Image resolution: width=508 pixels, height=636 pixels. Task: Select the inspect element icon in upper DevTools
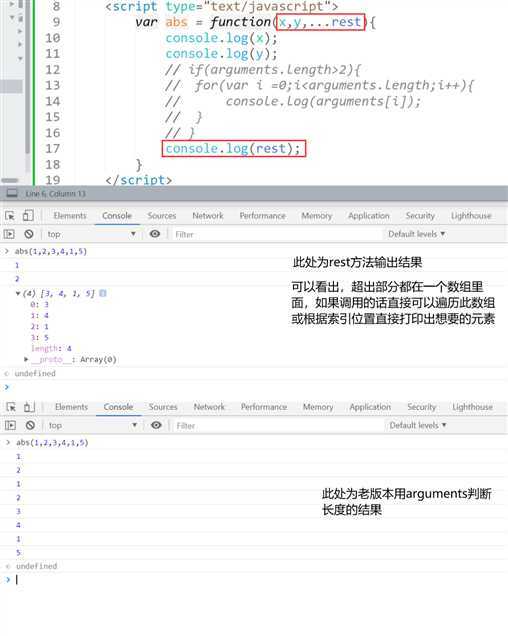pos(10,216)
